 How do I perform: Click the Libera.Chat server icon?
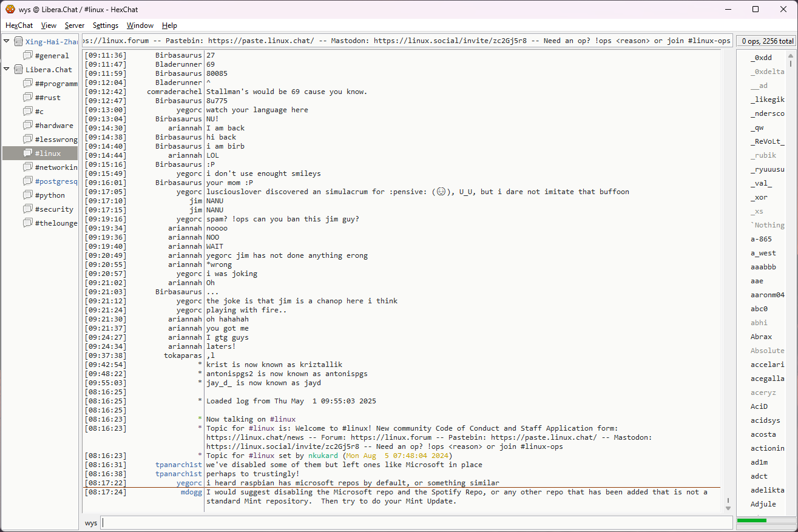tap(18, 70)
